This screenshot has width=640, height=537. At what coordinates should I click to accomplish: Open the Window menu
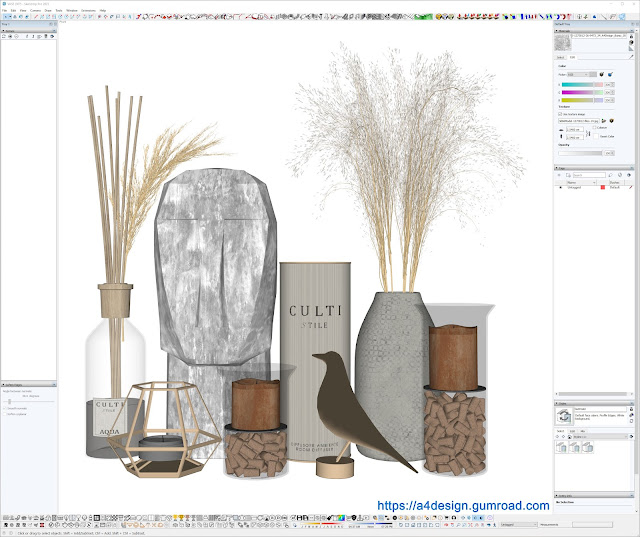72,10
